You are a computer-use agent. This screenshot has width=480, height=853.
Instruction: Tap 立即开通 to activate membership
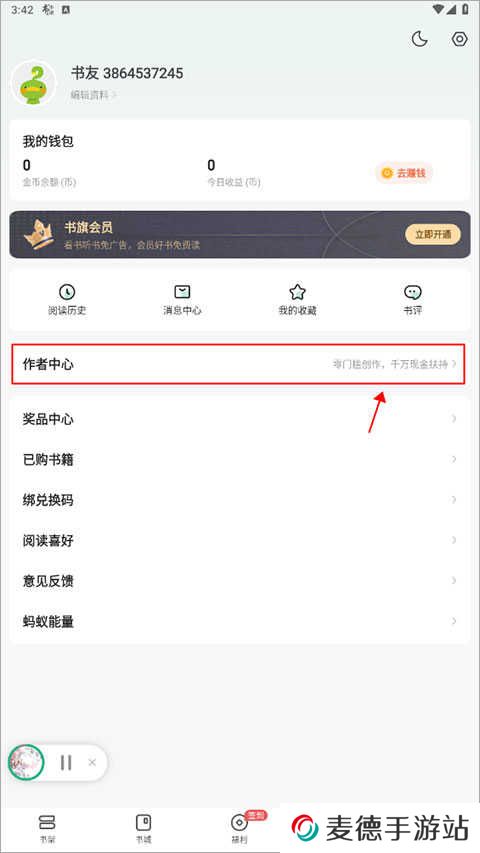click(433, 234)
